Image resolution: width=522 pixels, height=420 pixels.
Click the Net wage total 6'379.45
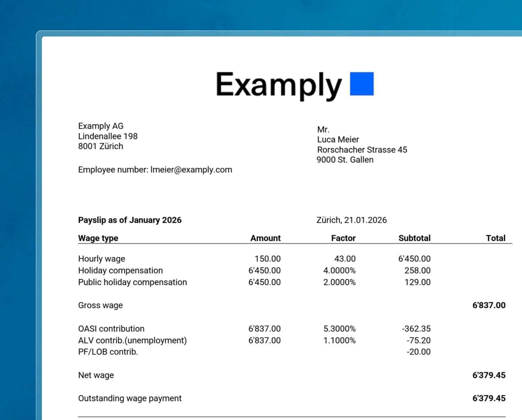click(489, 375)
